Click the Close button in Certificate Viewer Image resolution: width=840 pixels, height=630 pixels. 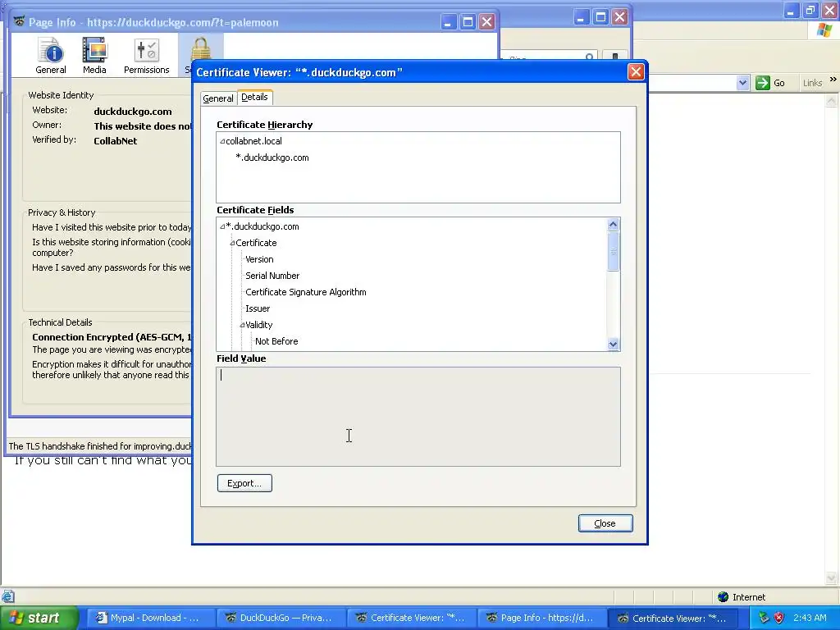click(605, 523)
